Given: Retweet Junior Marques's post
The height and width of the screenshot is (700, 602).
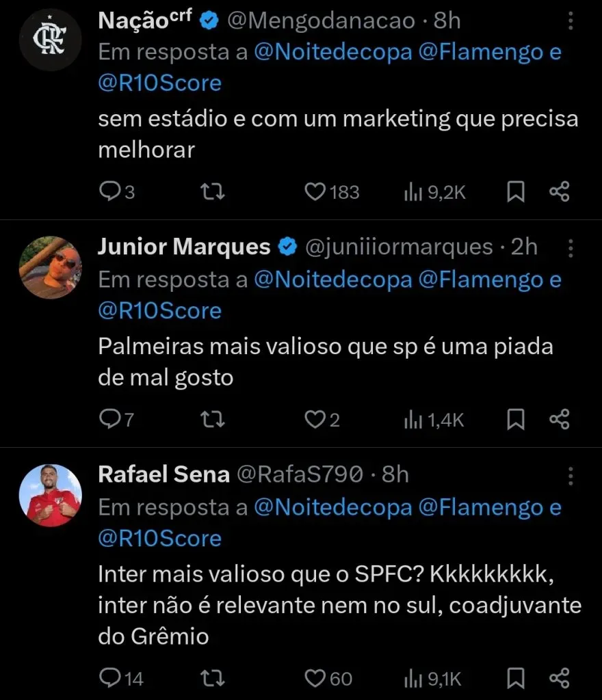Looking at the screenshot, I should tap(215, 420).
